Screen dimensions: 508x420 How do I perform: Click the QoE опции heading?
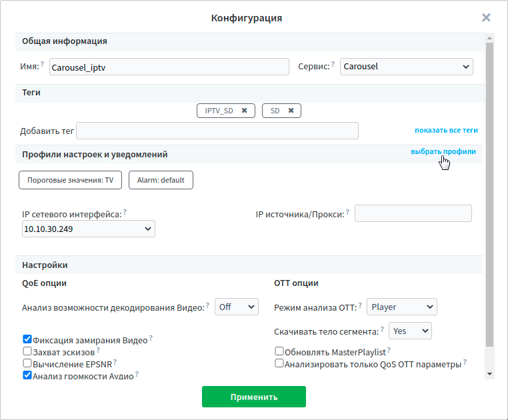pyautogui.click(x=44, y=283)
